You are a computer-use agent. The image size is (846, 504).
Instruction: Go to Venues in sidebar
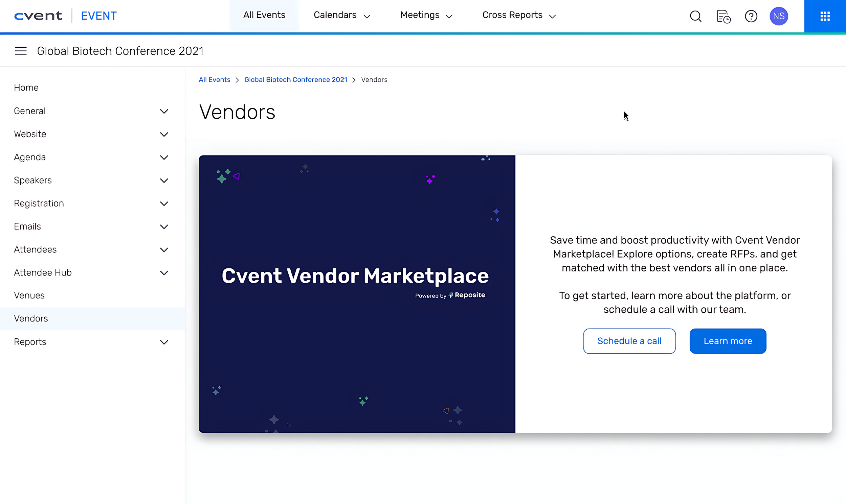point(29,295)
